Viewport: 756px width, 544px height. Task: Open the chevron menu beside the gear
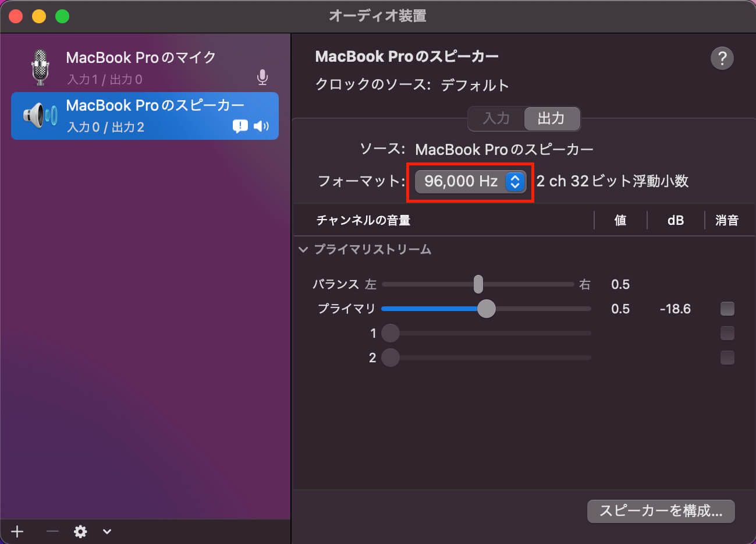[107, 531]
